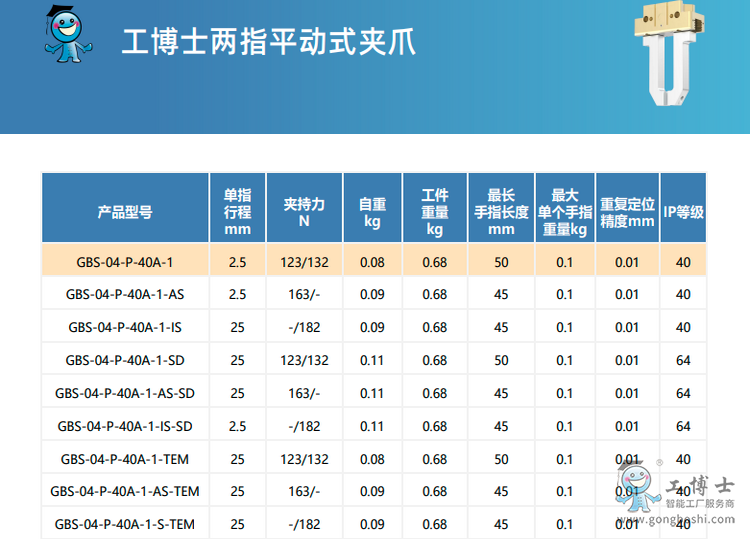Click the IP等级 column header

(684, 212)
